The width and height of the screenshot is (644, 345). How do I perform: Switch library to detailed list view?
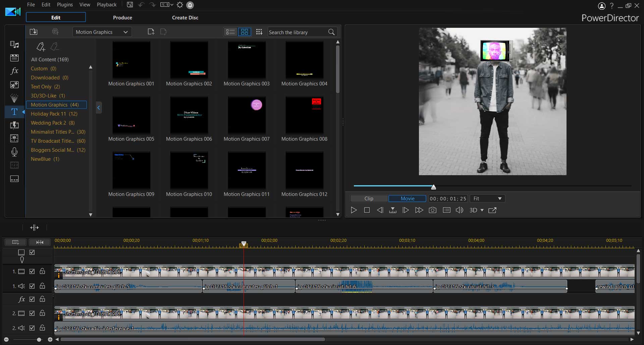230,32
